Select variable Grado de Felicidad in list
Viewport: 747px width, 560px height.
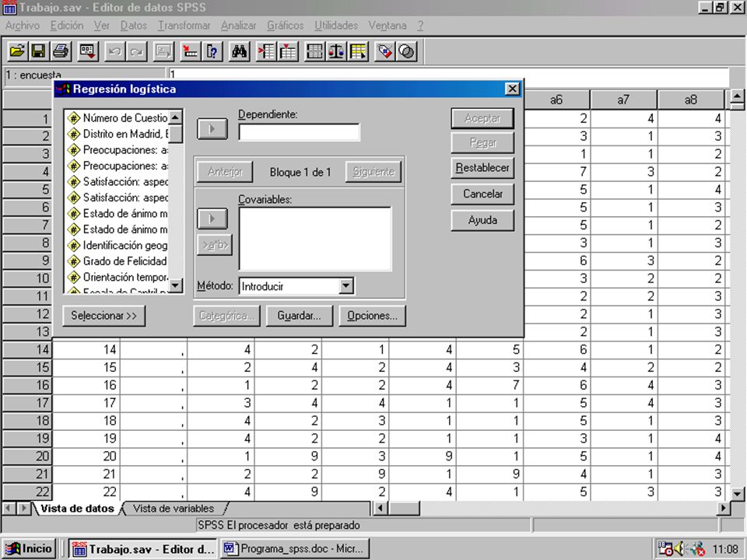(118, 261)
